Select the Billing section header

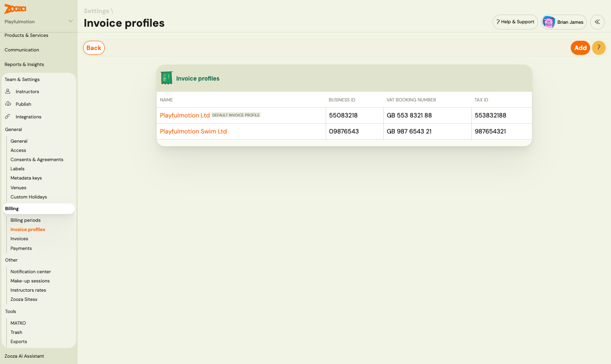coord(38,209)
